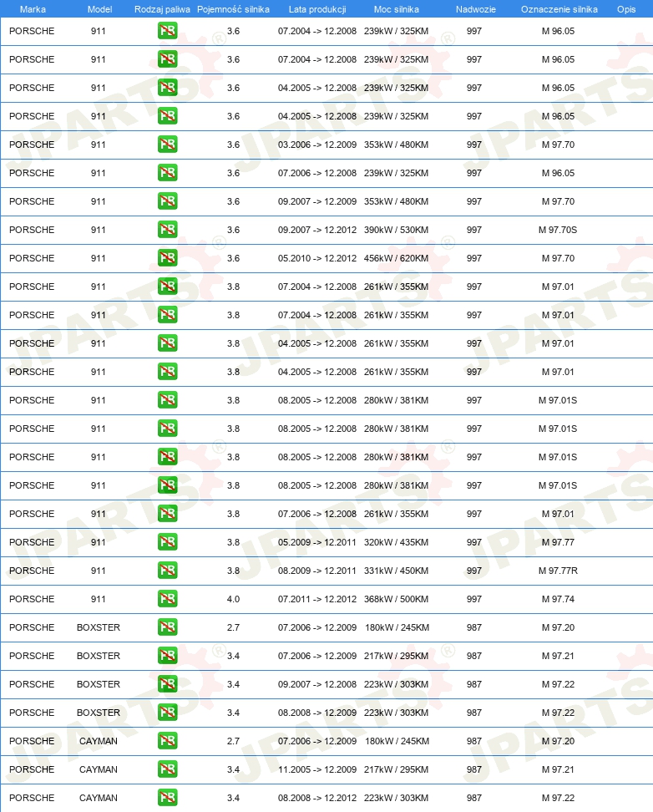Click M 97.22 in the Cayman row
The height and width of the screenshot is (812, 653).
point(558,798)
